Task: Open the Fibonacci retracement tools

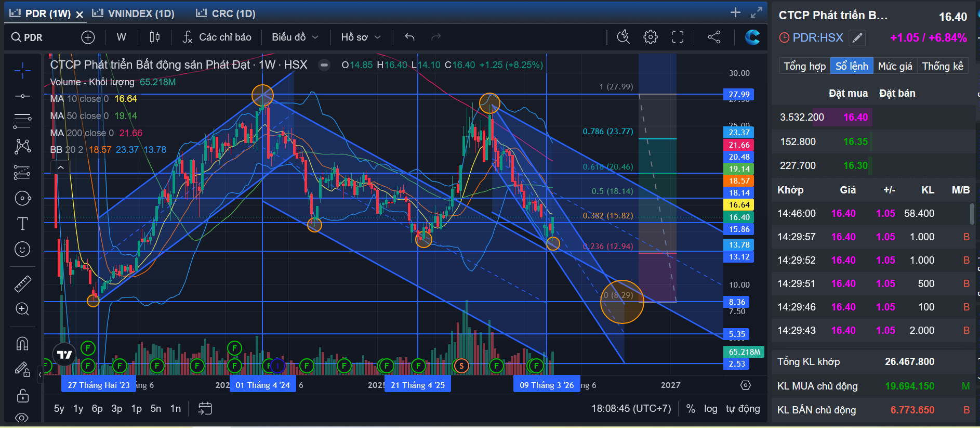Action: (22, 121)
